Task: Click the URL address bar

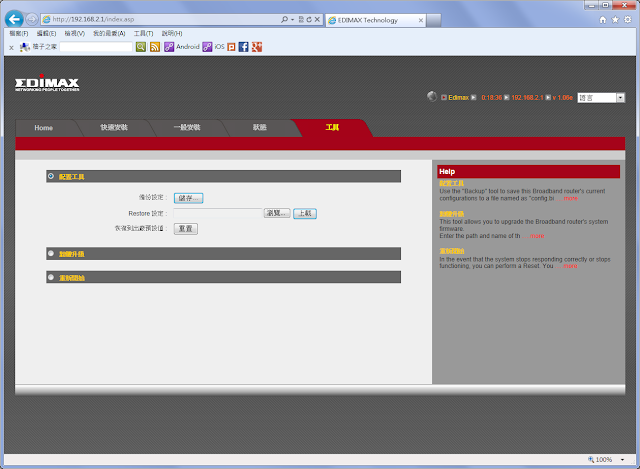Action: (x=160, y=19)
